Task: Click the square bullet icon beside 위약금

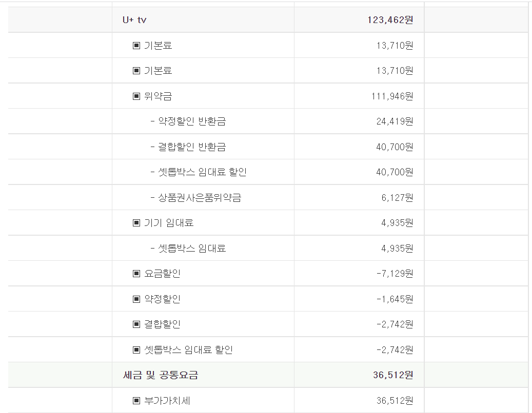Action: (136, 96)
